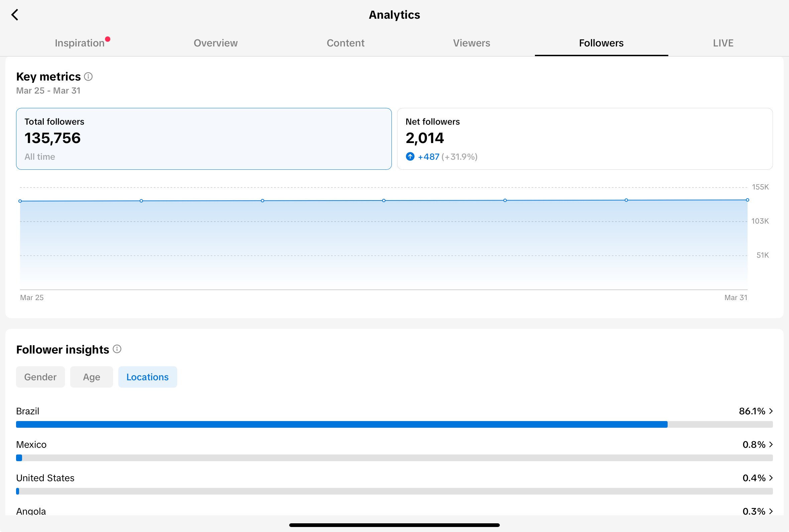The width and height of the screenshot is (789, 532).
Task: Click the Brazil percentage bar
Action: click(x=394, y=424)
